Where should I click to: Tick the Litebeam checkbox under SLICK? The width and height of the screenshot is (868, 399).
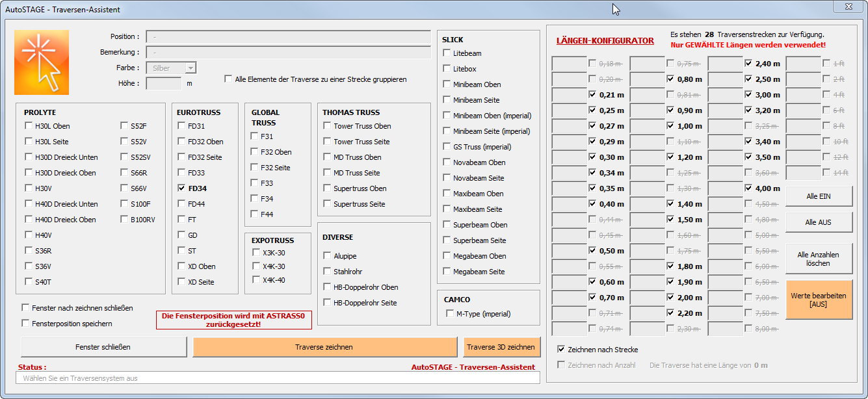447,53
